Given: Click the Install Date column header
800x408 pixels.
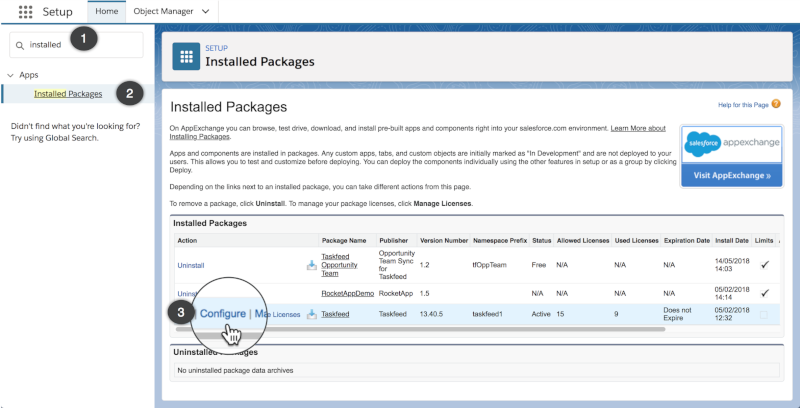Looking at the screenshot, I should click(732, 240).
